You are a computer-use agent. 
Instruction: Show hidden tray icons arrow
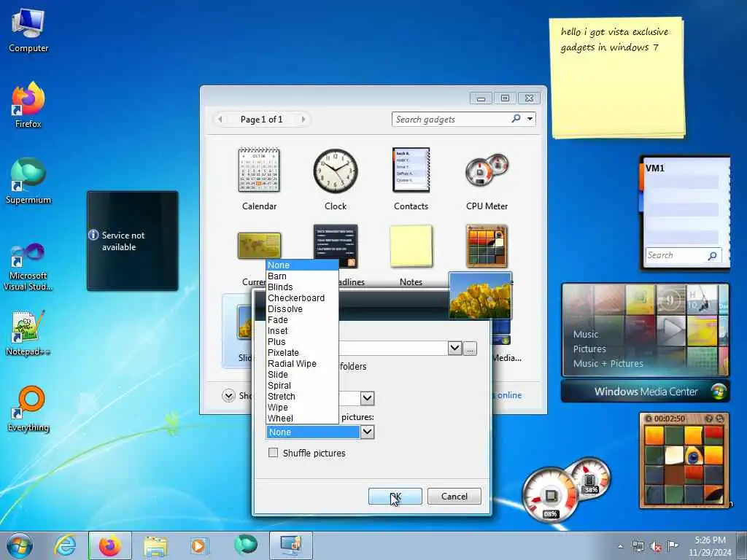point(620,547)
